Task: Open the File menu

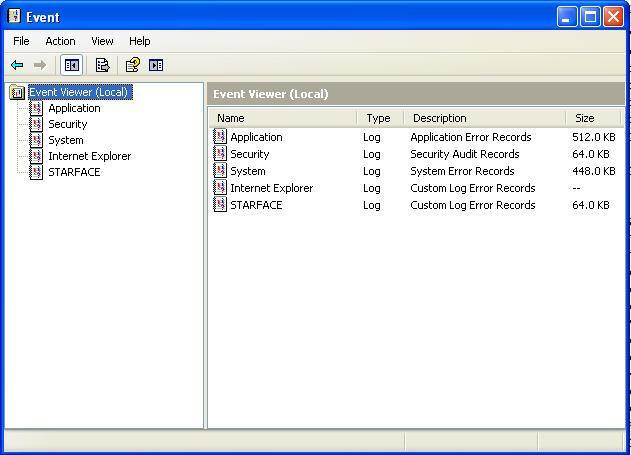Action: point(21,41)
